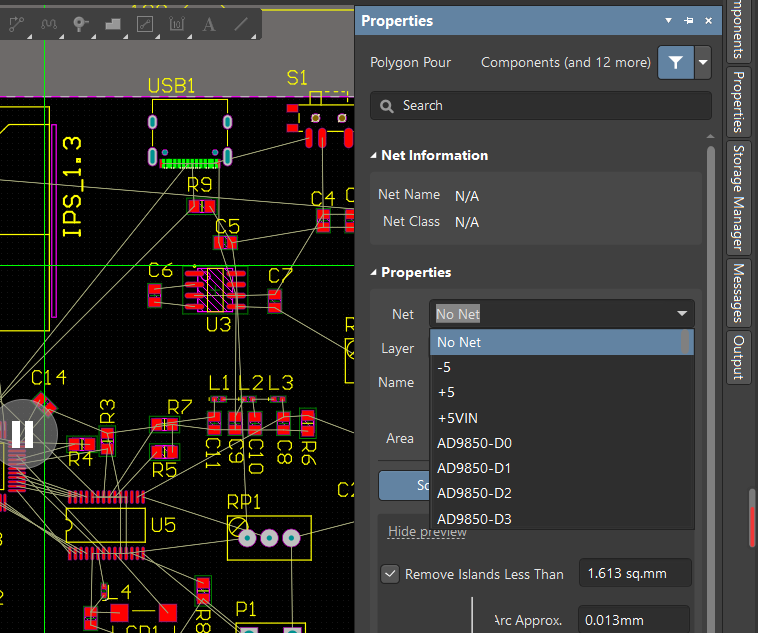Select the interactive length tuning tool icon

click(48, 24)
